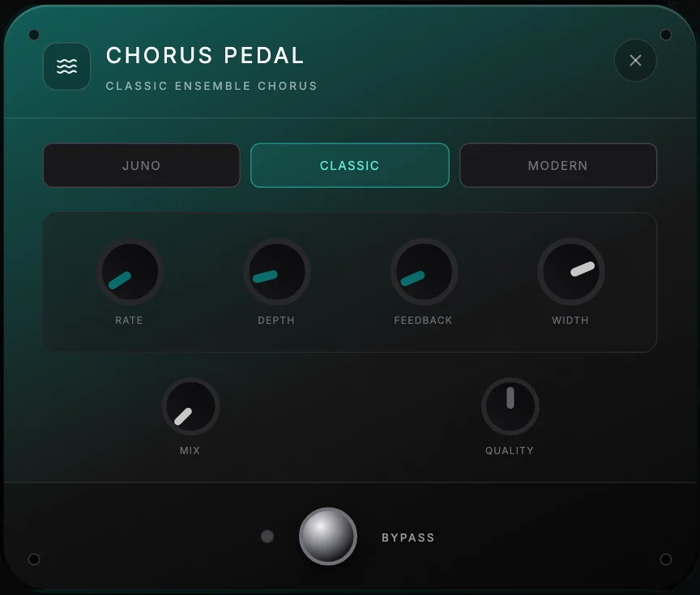The height and width of the screenshot is (595, 700).
Task: Click the DEPTH knob
Action: pyautogui.click(x=277, y=272)
